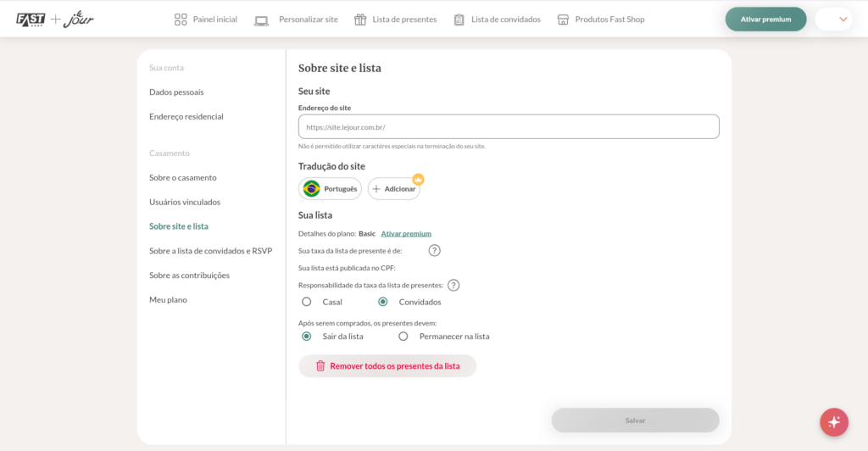
Task: Open Usuários vinculados in sidebar
Action: coord(184,202)
